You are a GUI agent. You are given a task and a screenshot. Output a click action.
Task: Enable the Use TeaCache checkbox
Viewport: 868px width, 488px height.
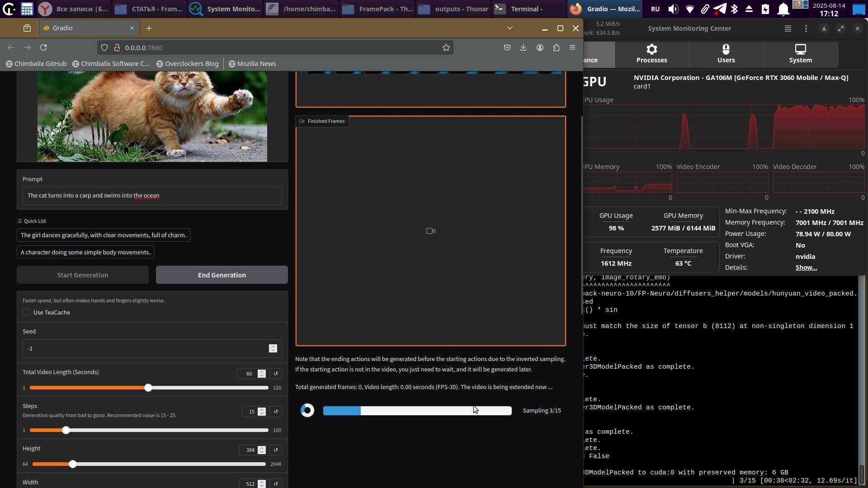(x=26, y=312)
